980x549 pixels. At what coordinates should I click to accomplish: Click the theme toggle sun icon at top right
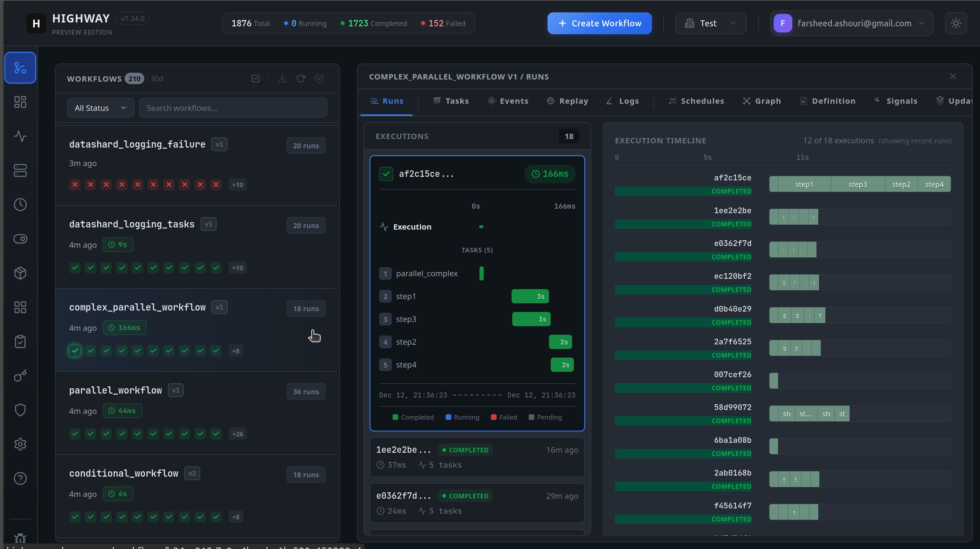pos(956,23)
